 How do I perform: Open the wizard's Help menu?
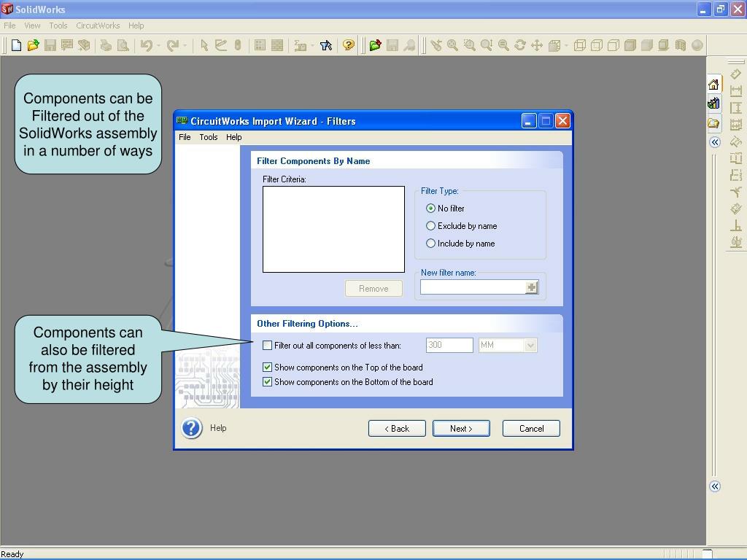(234, 137)
